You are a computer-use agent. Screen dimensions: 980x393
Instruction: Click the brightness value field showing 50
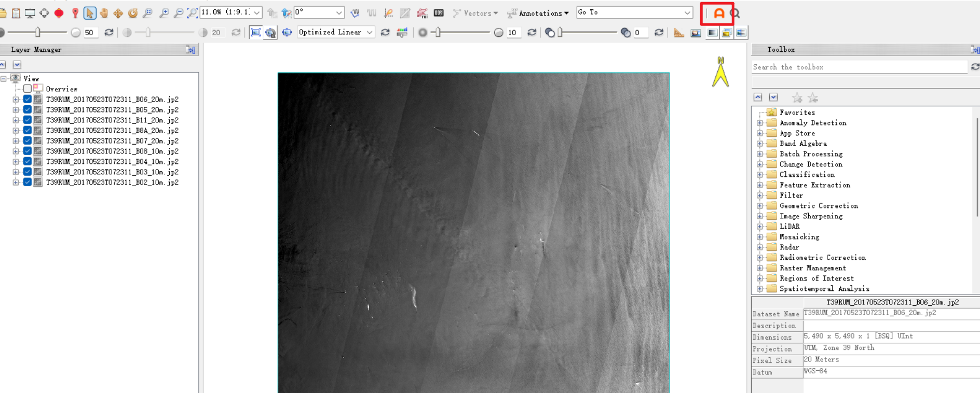click(x=91, y=33)
